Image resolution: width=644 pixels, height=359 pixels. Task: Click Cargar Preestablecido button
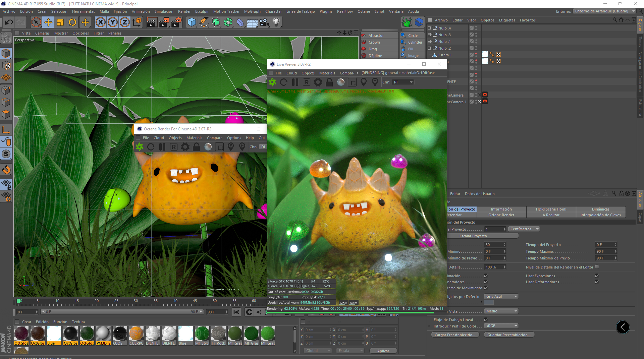coord(455,335)
